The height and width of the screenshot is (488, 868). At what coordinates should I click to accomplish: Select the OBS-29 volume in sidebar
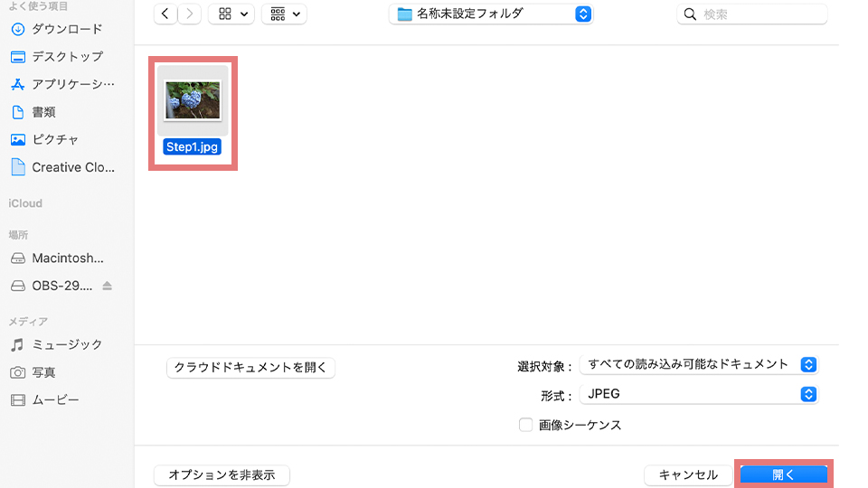coord(52,286)
